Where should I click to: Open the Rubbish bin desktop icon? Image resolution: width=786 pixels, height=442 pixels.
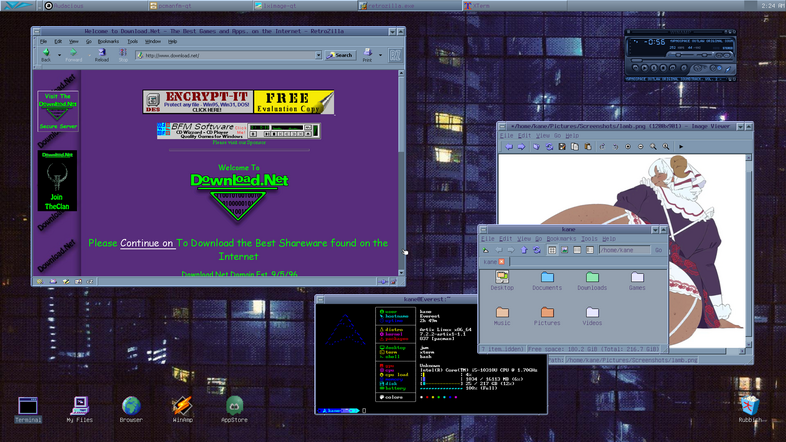coord(750,409)
